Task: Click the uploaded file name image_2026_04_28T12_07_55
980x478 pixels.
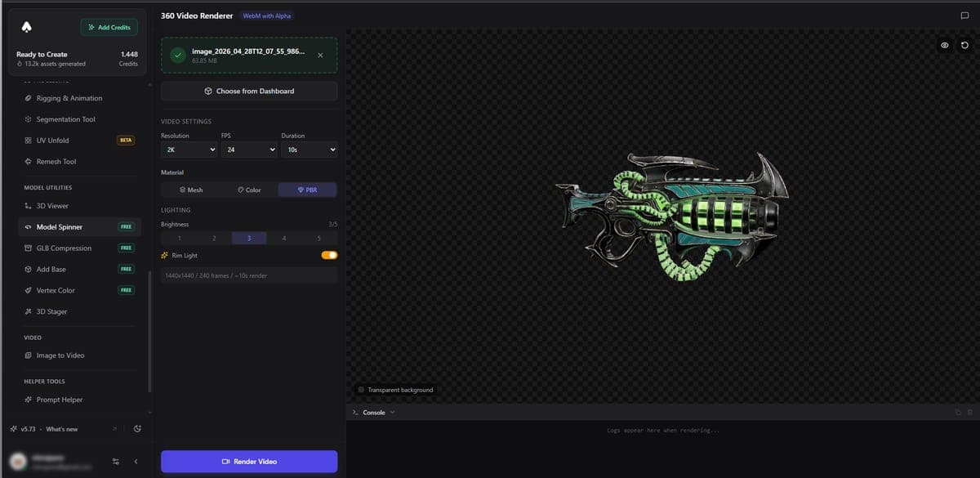Action: [248, 51]
